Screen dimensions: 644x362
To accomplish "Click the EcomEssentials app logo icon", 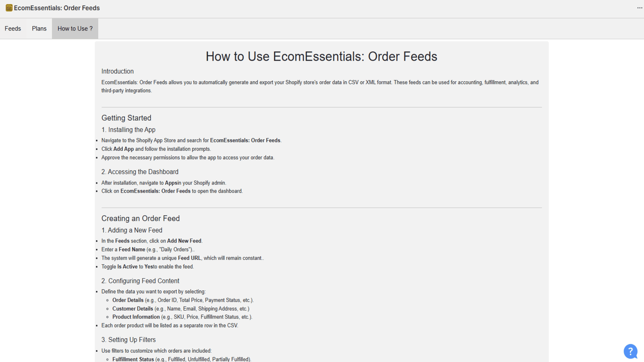I will coord(9,8).
